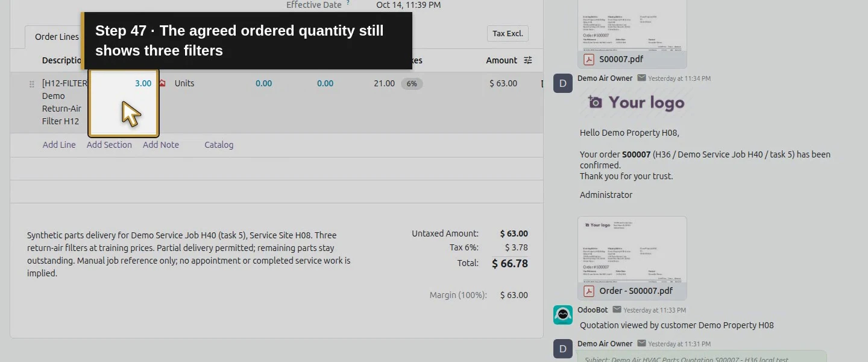
Task: Click the Administrator signature text
Action: click(606, 195)
